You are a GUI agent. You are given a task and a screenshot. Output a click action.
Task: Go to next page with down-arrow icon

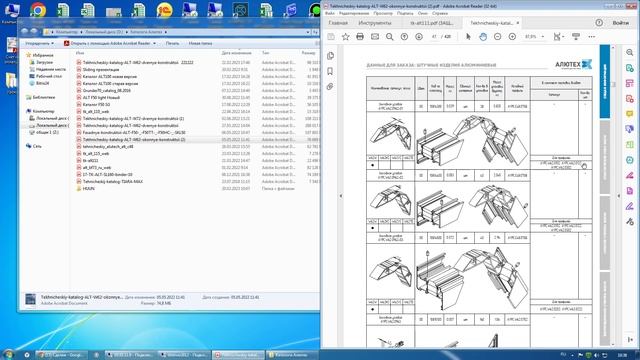click(419, 37)
